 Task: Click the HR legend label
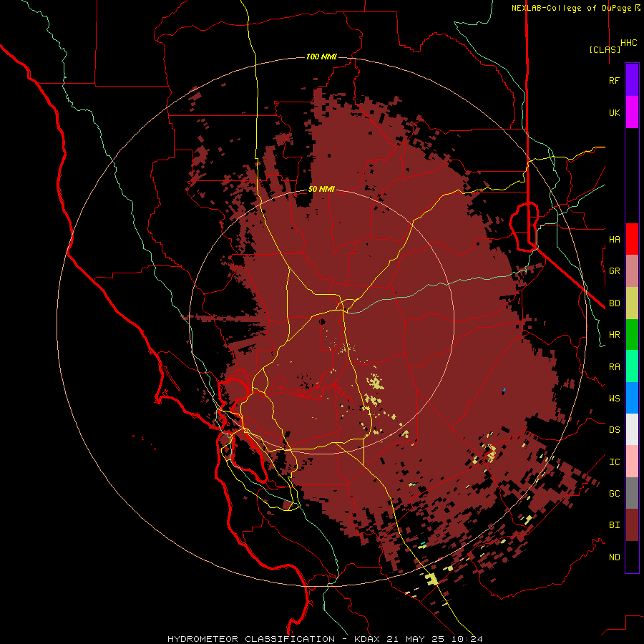pyautogui.click(x=614, y=335)
